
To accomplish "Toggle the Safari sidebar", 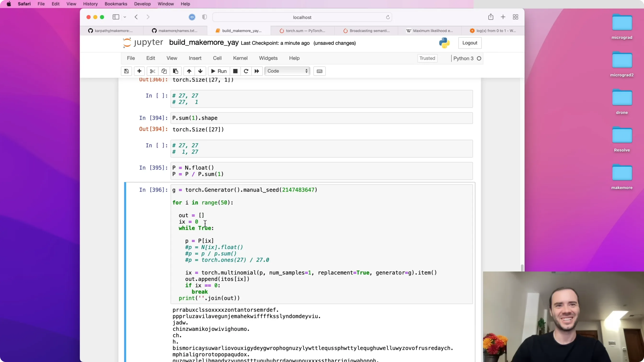I will [116, 17].
